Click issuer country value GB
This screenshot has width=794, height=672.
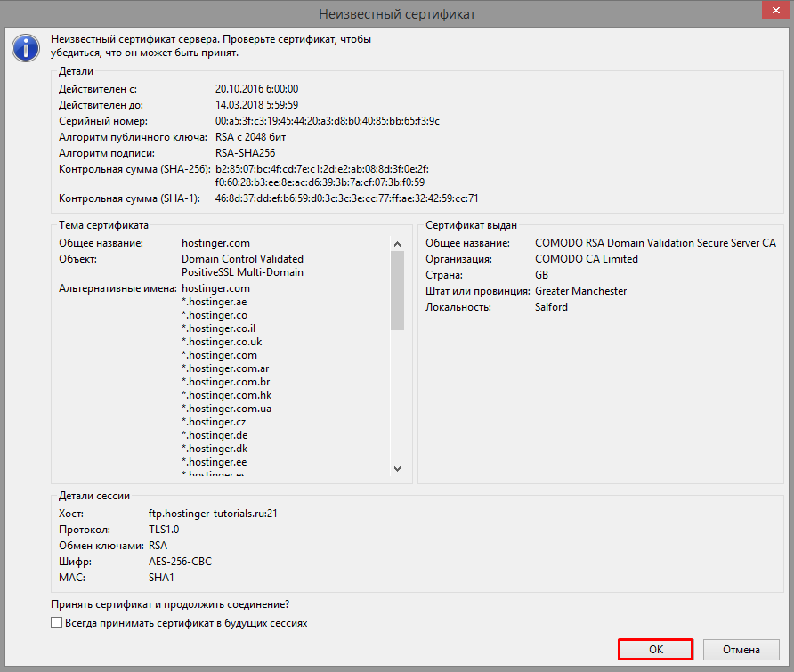tap(541, 275)
